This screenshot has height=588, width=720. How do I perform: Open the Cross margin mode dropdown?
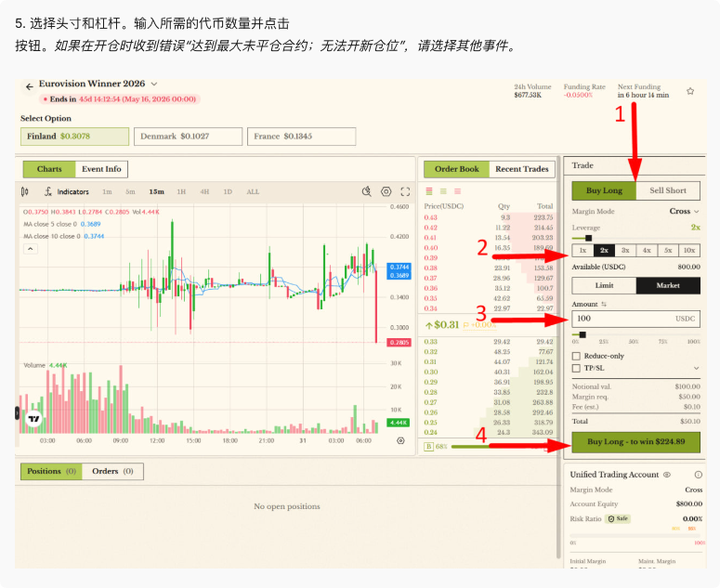(684, 211)
